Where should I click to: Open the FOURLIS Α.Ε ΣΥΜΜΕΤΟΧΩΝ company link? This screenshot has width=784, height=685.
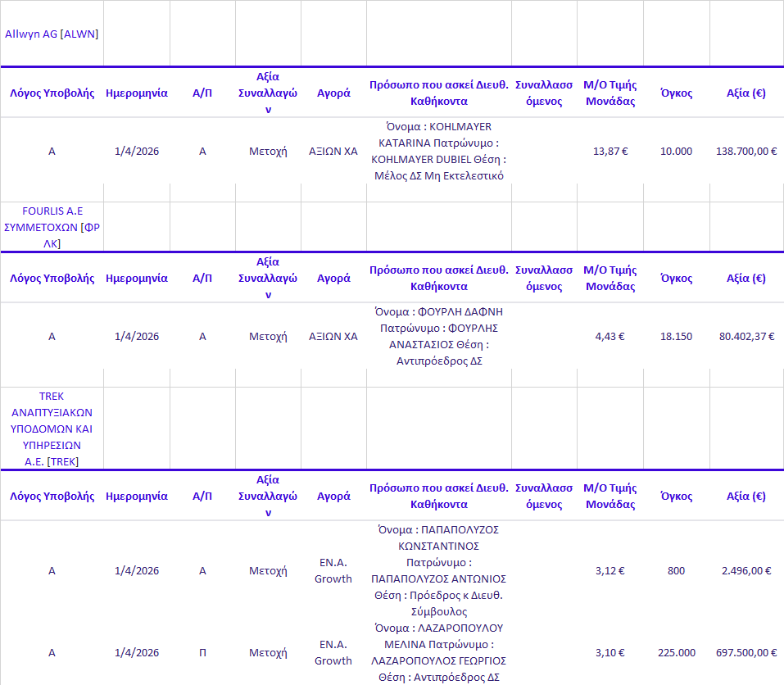point(52,228)
